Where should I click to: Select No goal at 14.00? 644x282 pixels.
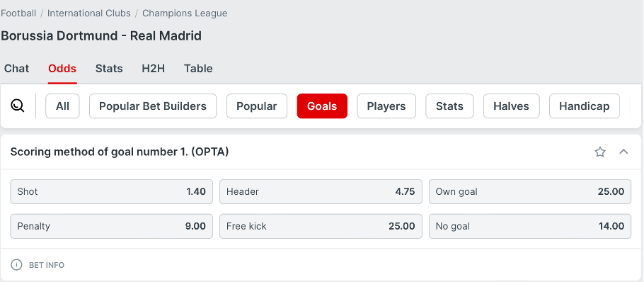click(530, 226)
